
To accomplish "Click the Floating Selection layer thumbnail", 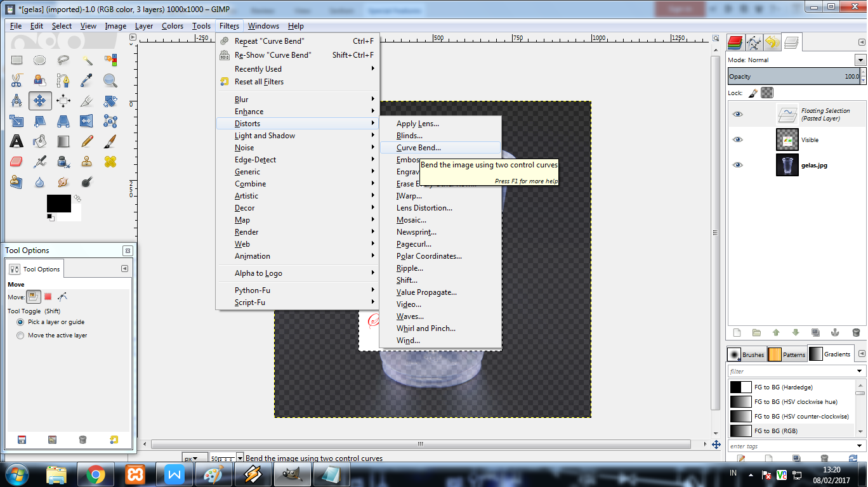I will coord(787,114).
